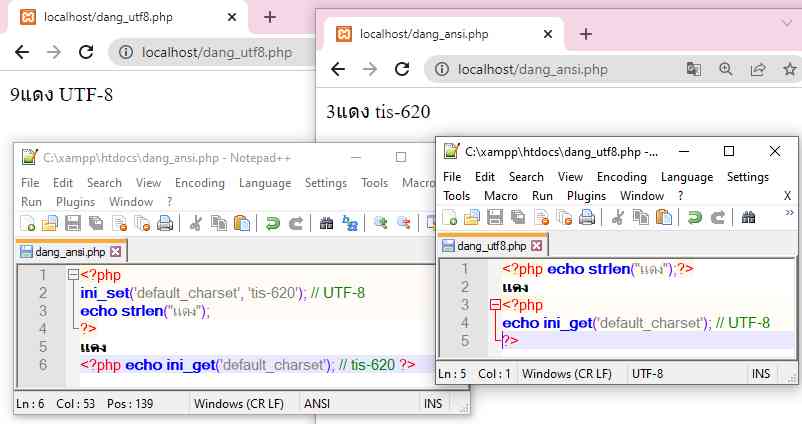The height and width of the screenshot is (424, 802).
Task: Collapse the fold marker on line 3 of dang_utf8.php
Action: coord(493,305)
